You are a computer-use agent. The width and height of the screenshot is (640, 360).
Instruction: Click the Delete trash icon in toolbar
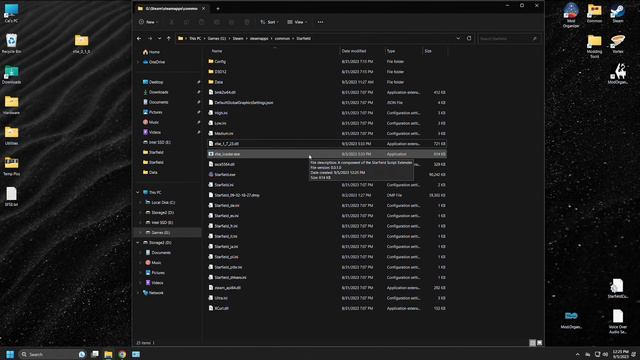click(x=247, y=22)
